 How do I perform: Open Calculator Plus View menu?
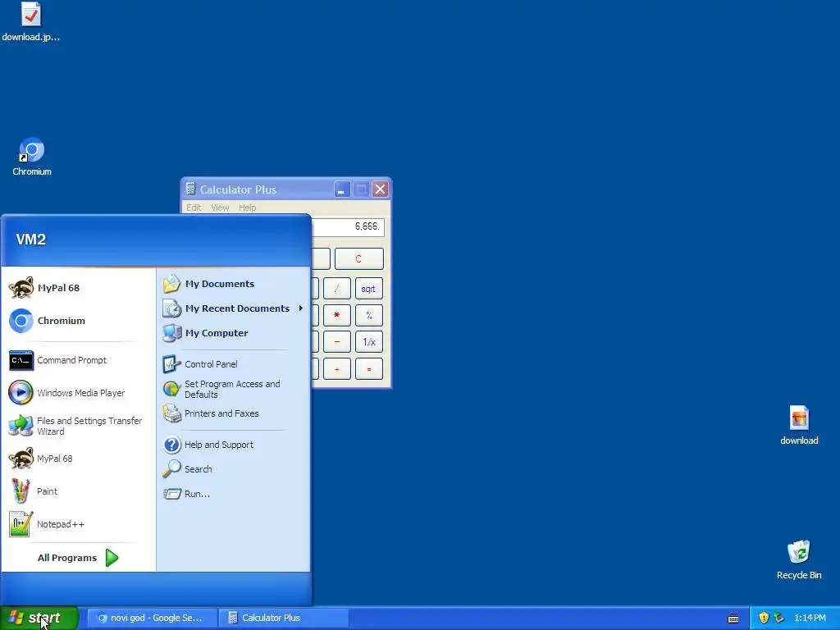click(220, 208)
